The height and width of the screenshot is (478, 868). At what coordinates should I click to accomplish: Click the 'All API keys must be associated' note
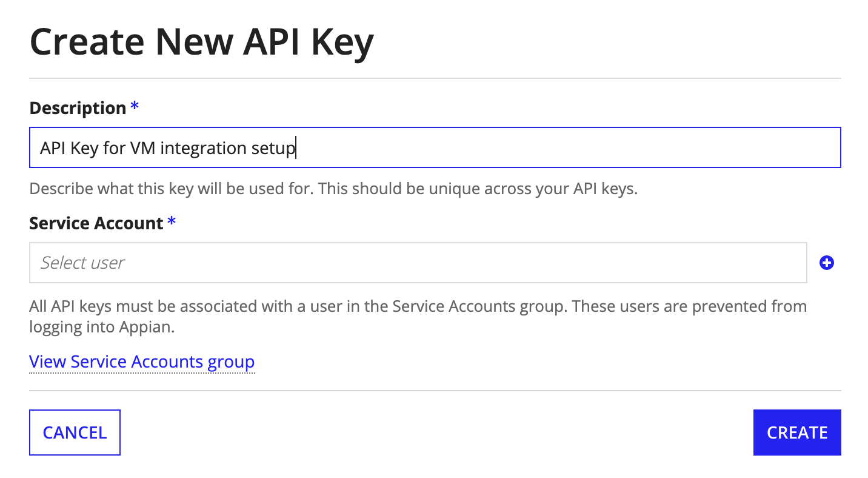coord(418,317)
